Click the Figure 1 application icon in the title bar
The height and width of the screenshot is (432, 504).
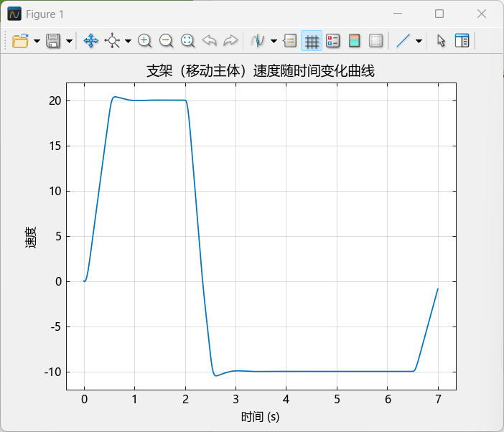pyautogui.click(x=14, y=14)
